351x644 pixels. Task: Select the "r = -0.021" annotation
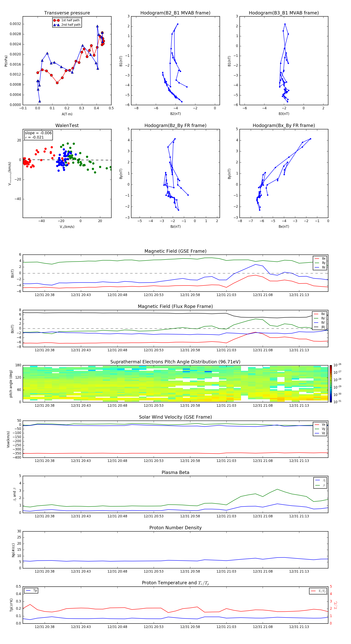34,137
